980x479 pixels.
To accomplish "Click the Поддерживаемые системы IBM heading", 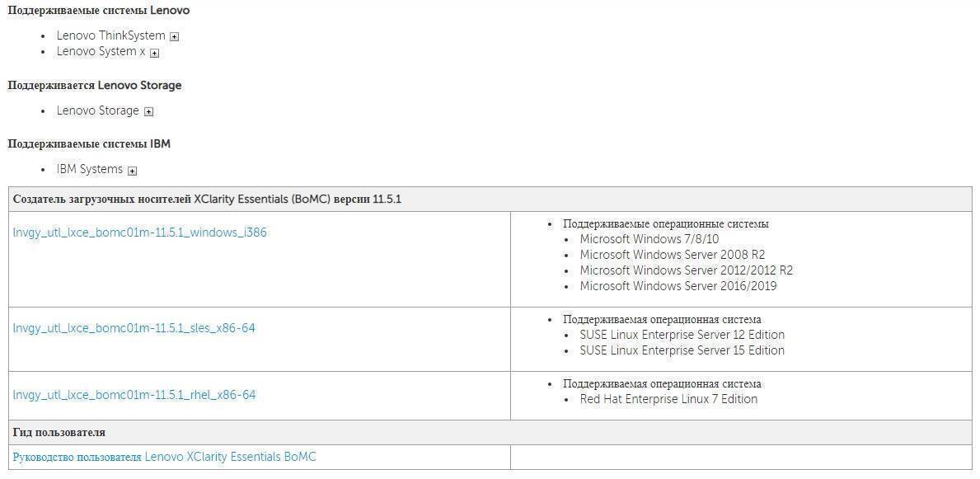I will [89, 143].
